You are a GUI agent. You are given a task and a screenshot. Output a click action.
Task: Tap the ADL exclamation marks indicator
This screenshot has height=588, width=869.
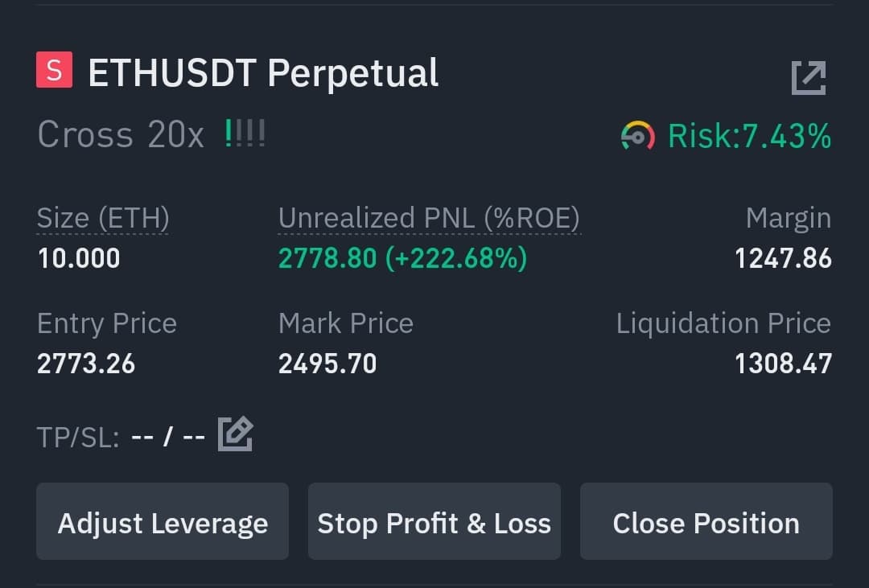tap(245, 134)
